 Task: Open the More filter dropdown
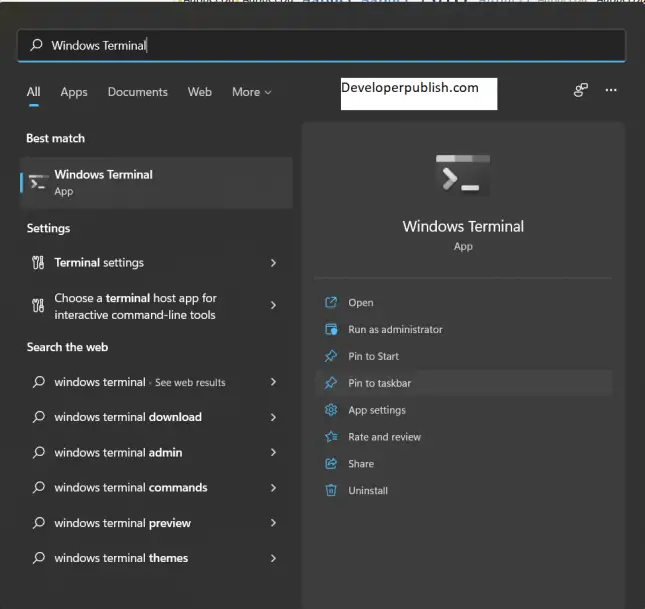(251, 92)
